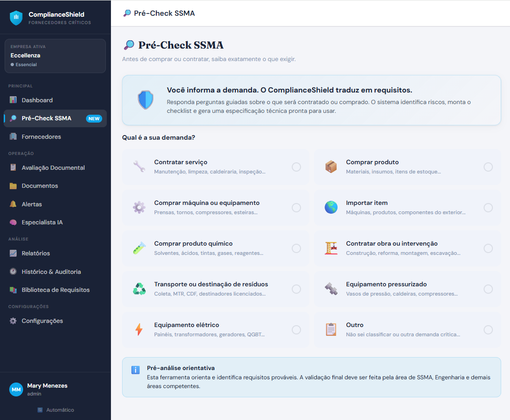Click the Importar item card title
Screen dimensions: 510x420
[x=367, y=203]
